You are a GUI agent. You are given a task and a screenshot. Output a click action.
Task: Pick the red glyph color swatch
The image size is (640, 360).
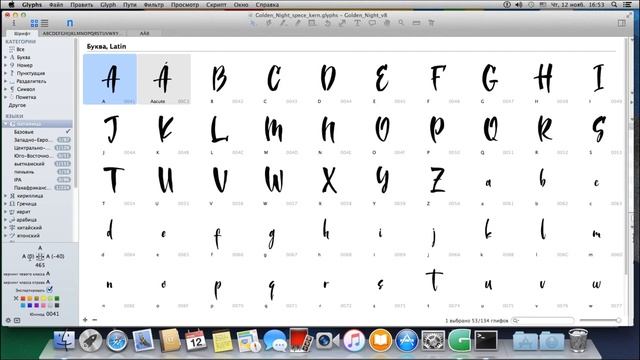pos(23,298)
